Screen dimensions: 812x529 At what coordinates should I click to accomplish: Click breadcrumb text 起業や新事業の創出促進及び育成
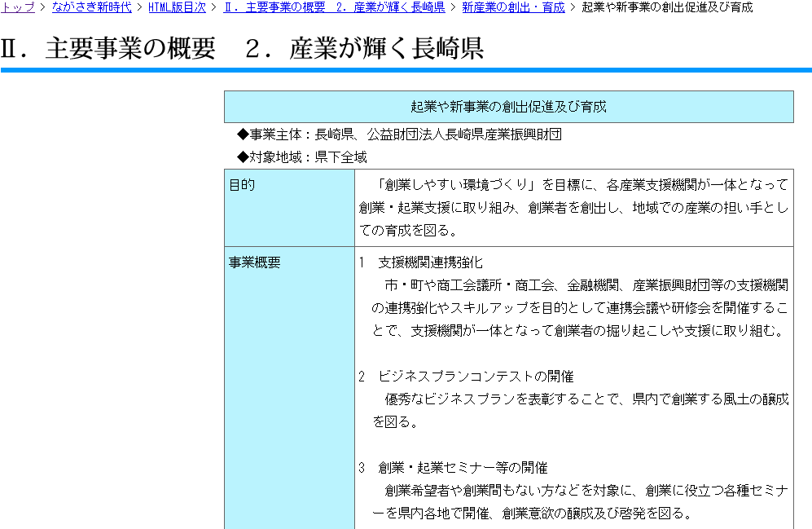coord(667,7)
